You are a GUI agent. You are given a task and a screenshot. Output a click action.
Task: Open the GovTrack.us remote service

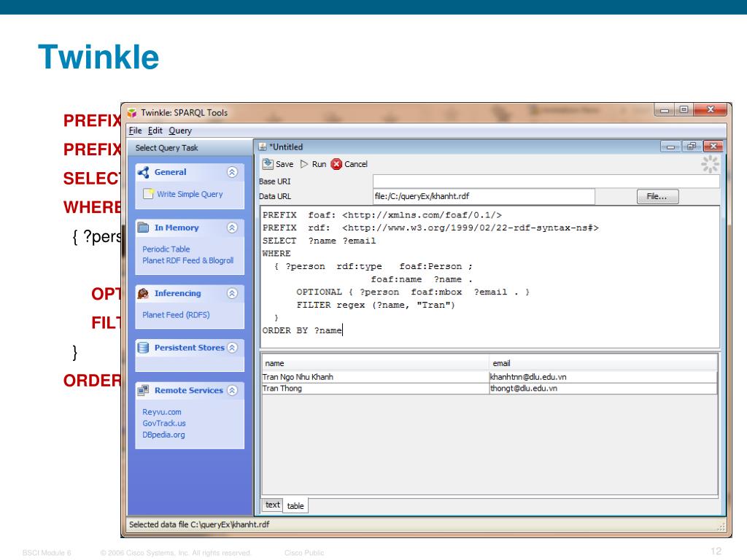[164, 423]
